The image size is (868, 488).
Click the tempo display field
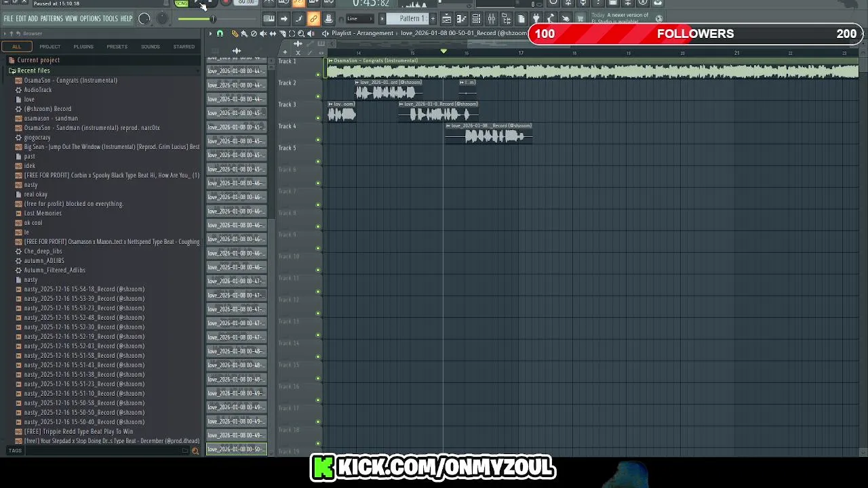pos(247,3)
